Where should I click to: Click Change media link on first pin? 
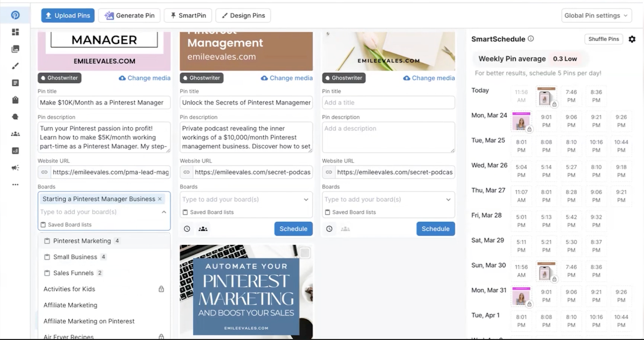tap(145, 78)
